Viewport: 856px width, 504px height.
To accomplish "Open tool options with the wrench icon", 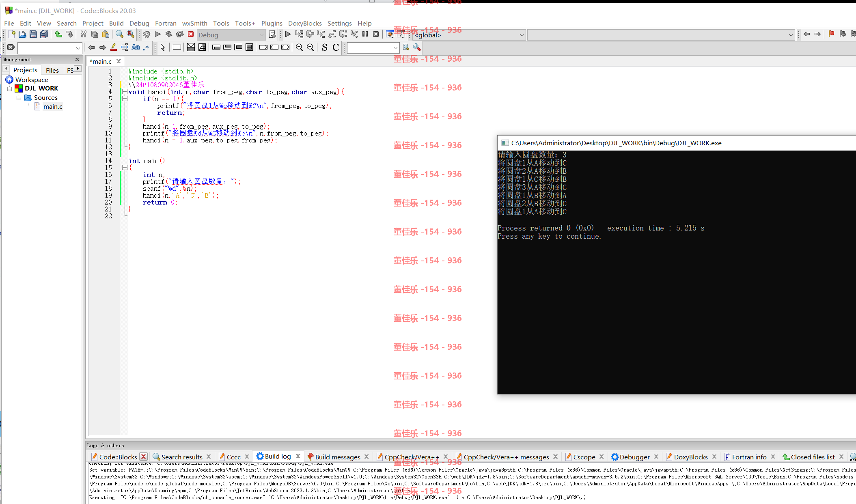I will (416, 47).
